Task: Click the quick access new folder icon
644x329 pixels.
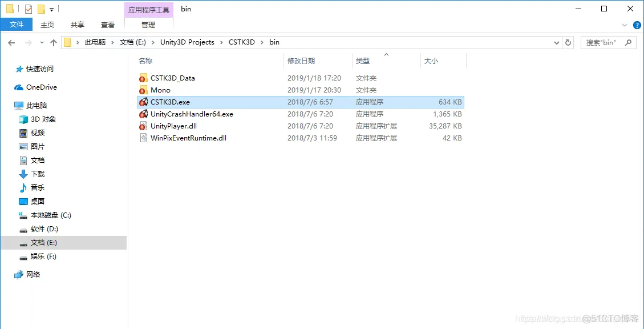Action: click(41, 9)
